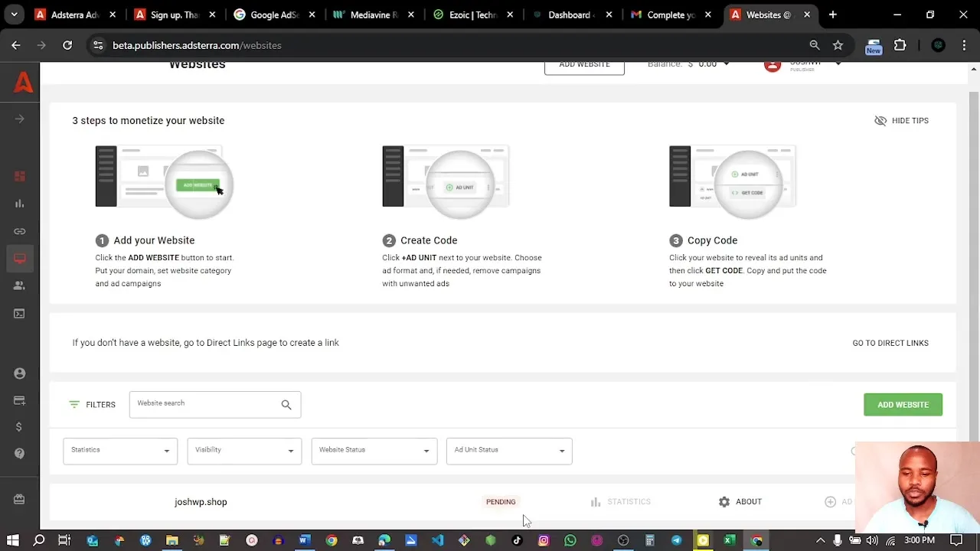Switch to the Adsterra Adv tab
Image resolution: width=980 pixels, height=551 pixels.
click(77, 15)
